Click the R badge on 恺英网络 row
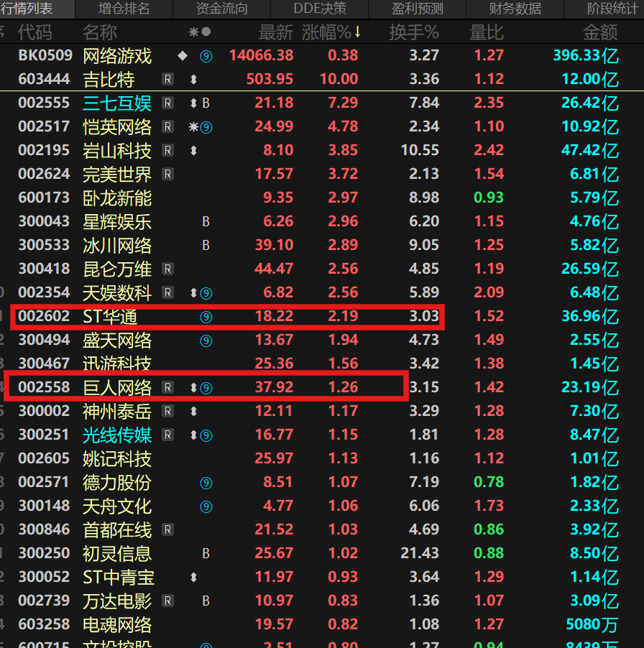Screen dimensions: 644x648 [167, 127]
